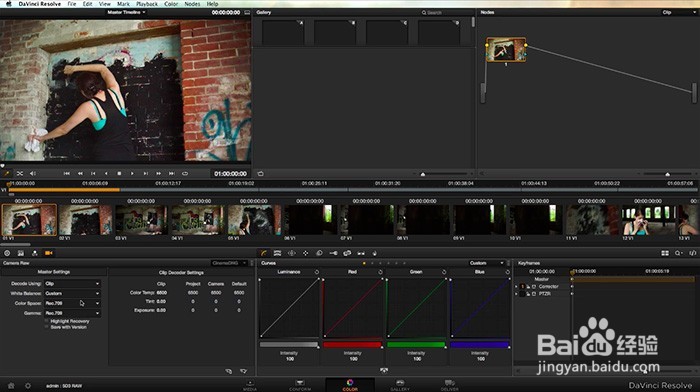This screenshot has width=700, height=392.
Task: Open the Decode Using dropdown
Action: (x=72, y=284)
